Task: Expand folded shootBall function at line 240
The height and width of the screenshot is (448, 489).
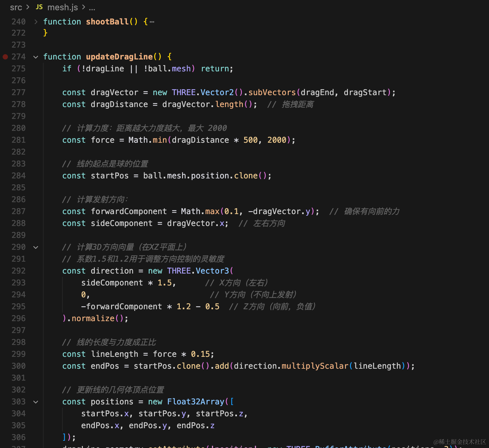Action: [x=36, y=22]
